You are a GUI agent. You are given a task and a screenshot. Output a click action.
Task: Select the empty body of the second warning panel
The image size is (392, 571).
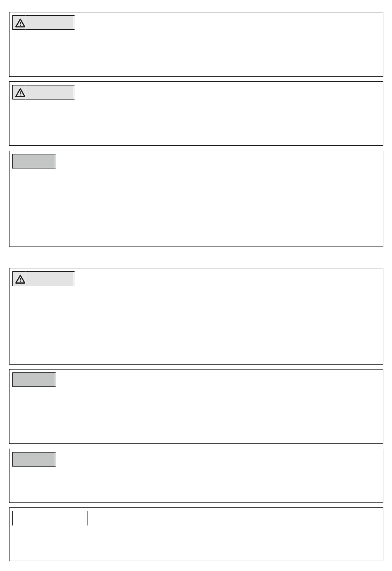coord(196,121)
